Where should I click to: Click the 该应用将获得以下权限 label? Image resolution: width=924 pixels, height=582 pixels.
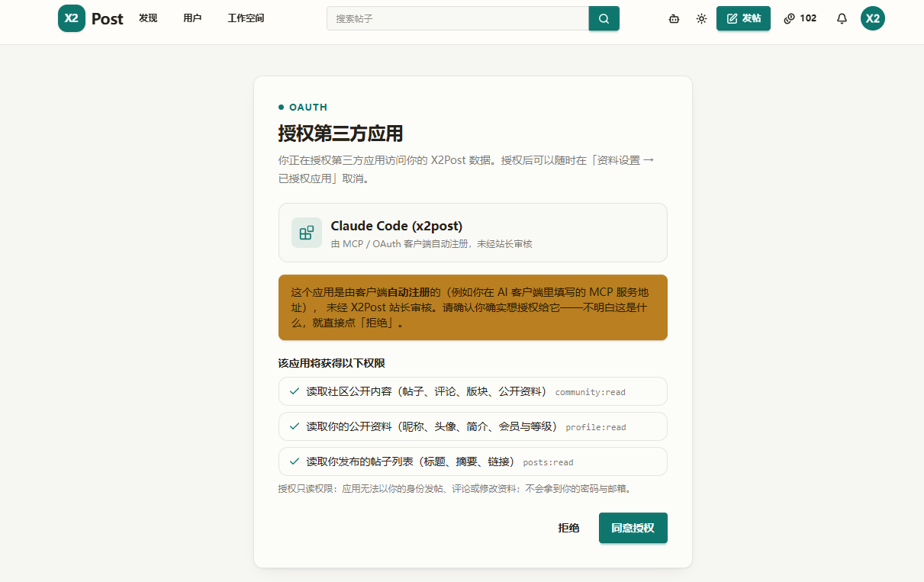click(x=331, y=363)
